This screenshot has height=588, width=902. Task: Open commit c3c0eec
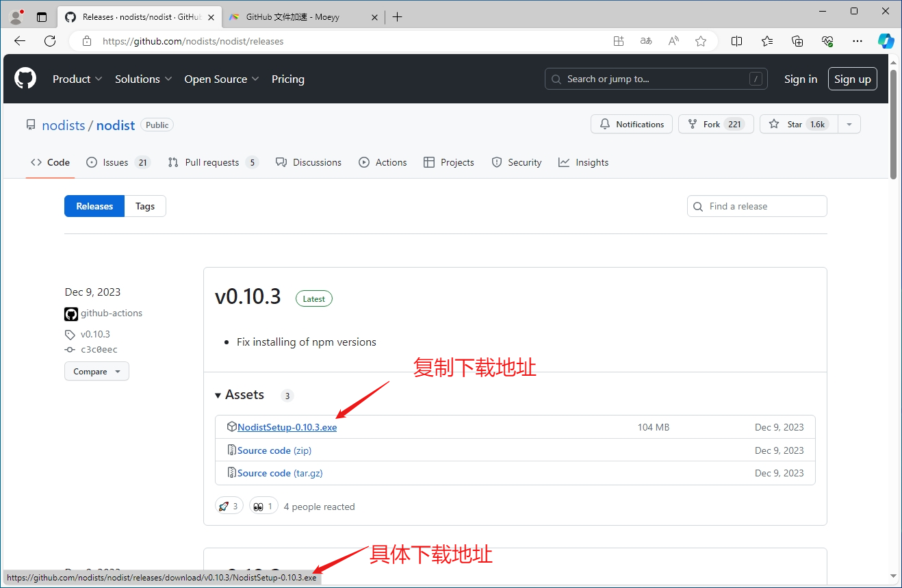click(99, 349)
